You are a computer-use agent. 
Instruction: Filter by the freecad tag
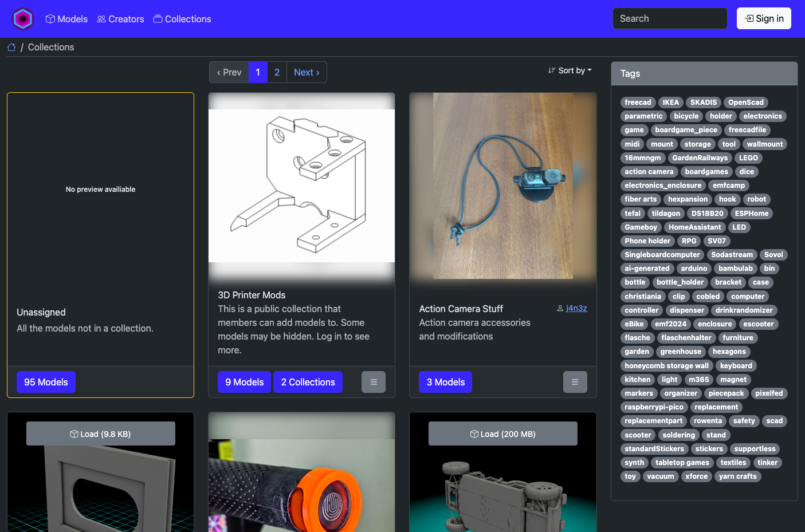638,103
